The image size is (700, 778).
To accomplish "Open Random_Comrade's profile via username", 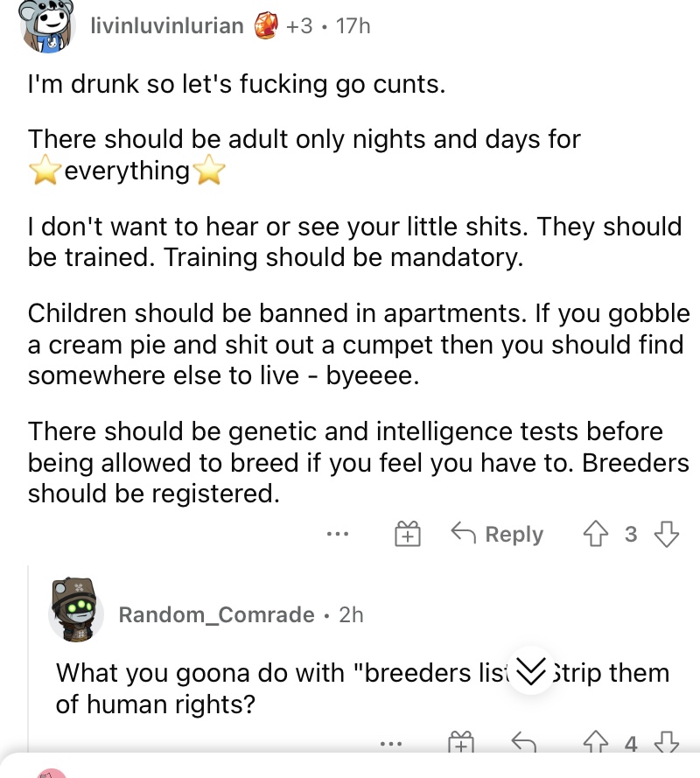I will point(216,614).
